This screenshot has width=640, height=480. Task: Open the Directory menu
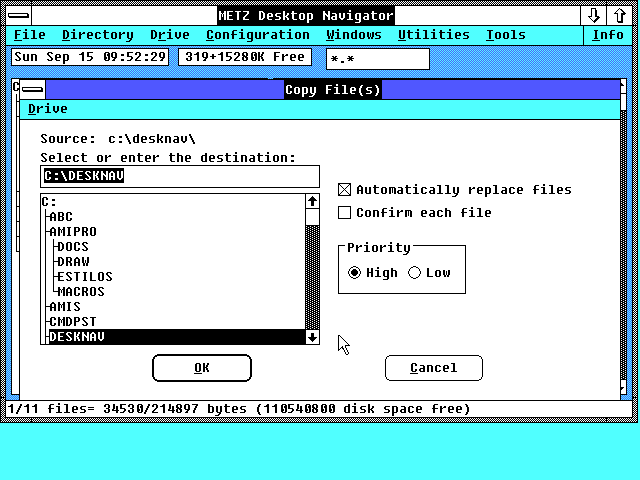click(x=98, y=35)
